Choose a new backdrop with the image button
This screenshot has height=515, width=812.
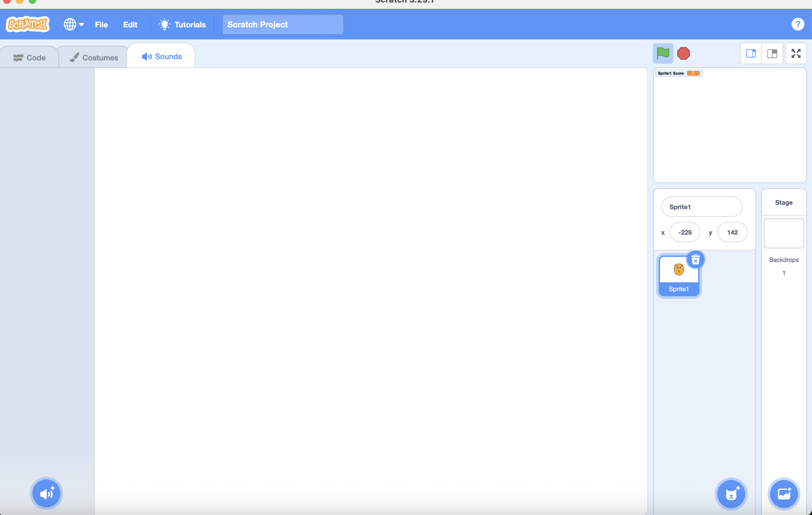(x=784, y=494)
